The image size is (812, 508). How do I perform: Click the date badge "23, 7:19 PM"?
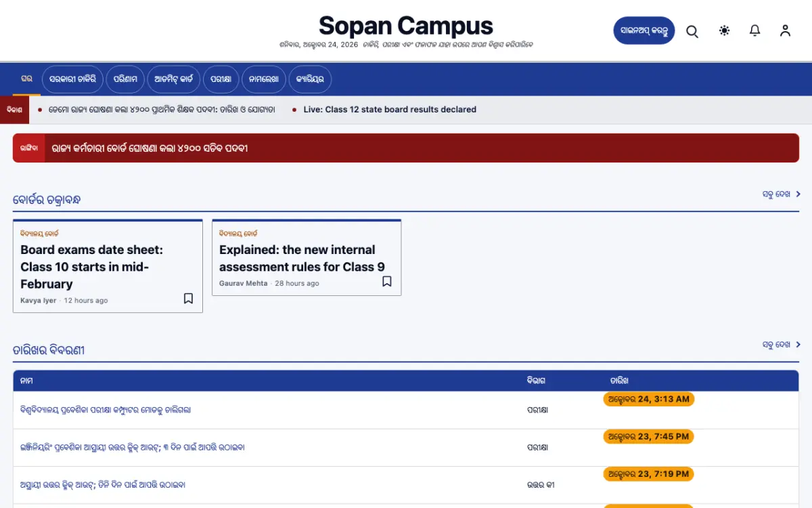click(649, 474)
